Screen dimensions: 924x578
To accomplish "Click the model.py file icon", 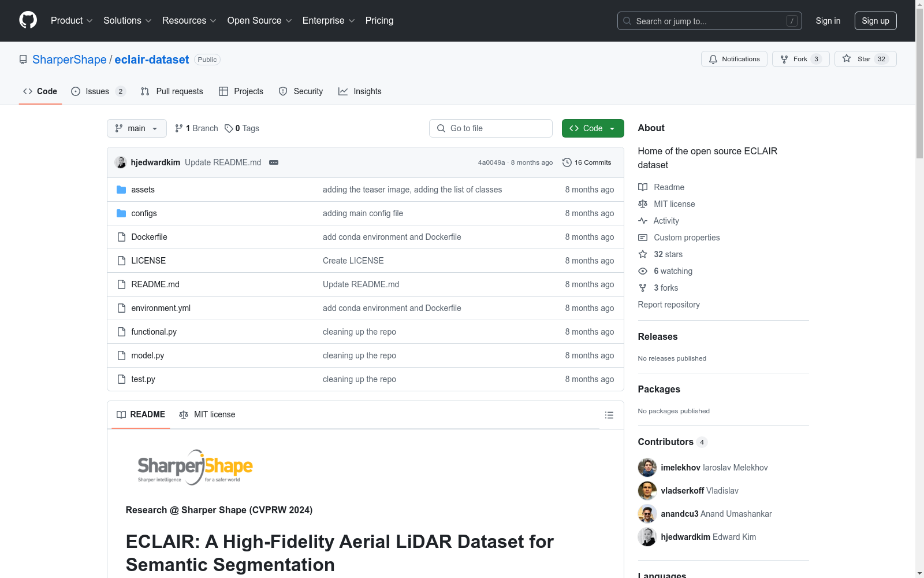I will (121, 355).
